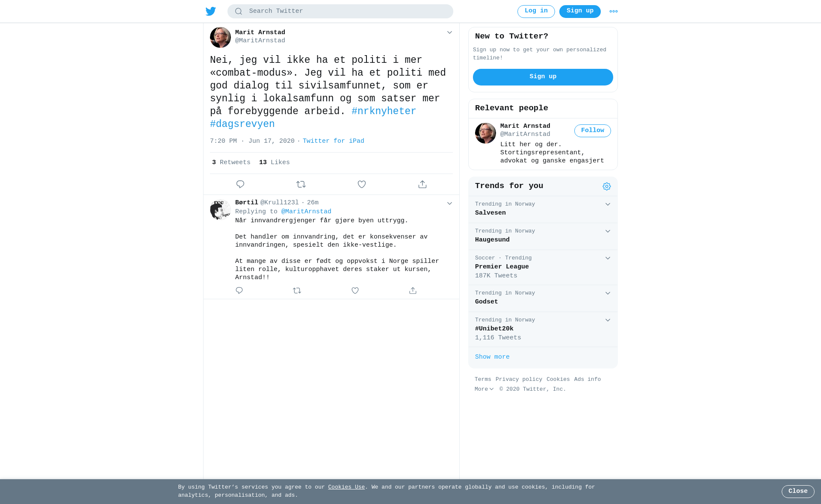This screenshot has width=821, height=504.
Task: Reply to Marit Arnstad's main tweet
Action: (x=240, y=184)
